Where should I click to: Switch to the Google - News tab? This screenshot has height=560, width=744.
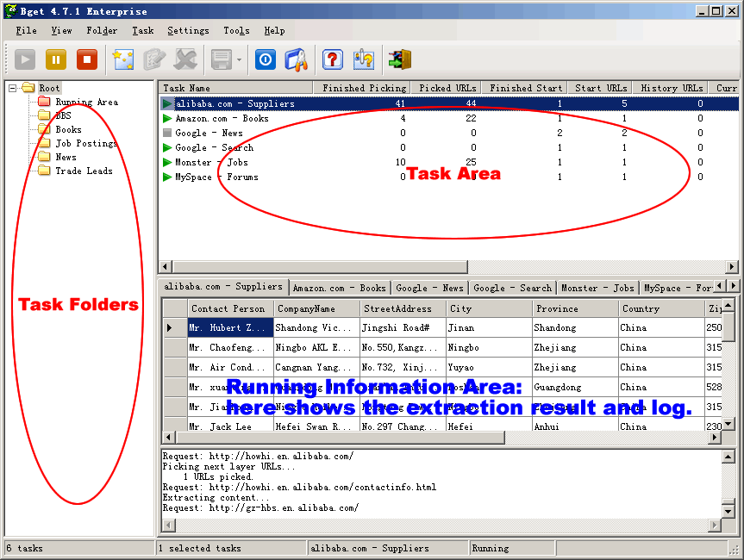[x=429, y=288]
